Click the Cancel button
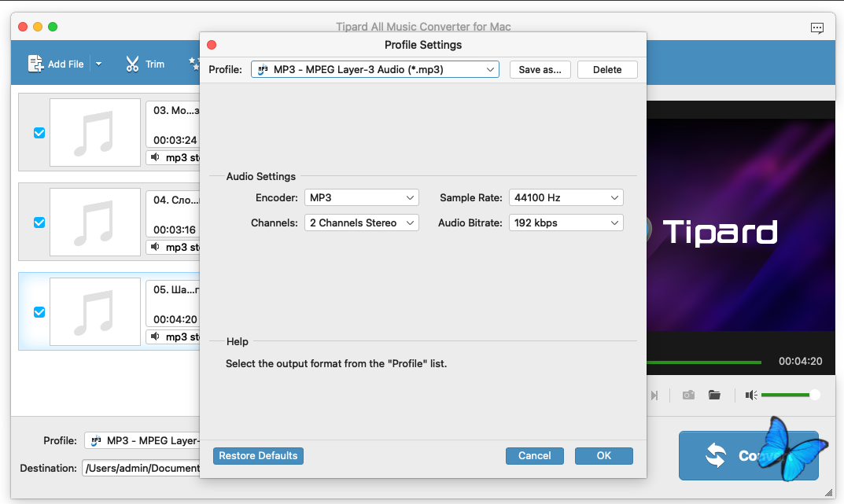This screenshot has height=504, width=844. (x=535, y=456)
